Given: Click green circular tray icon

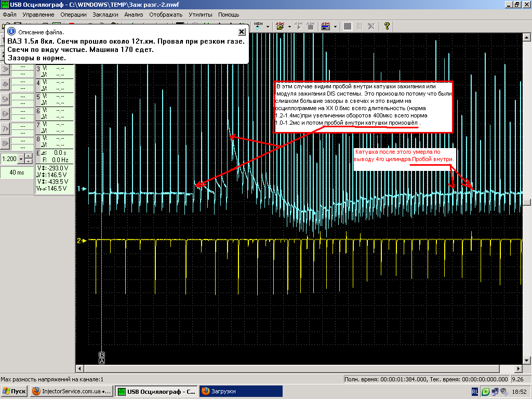Looking at the screenshot, I should click(x=486, y=392).
